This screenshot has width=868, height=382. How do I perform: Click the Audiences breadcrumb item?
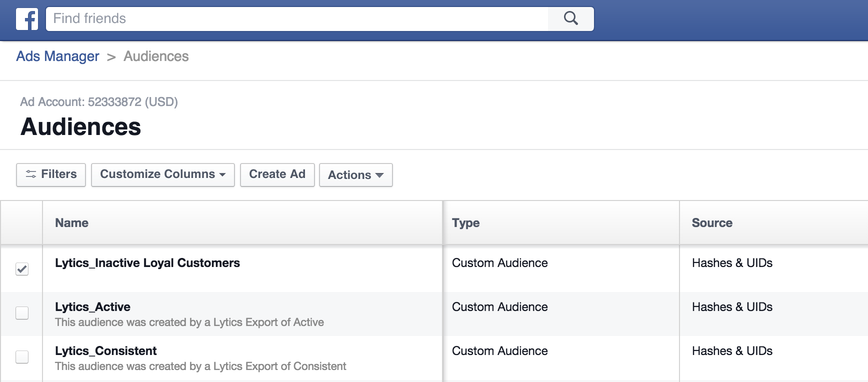click(x=156, y=56)
